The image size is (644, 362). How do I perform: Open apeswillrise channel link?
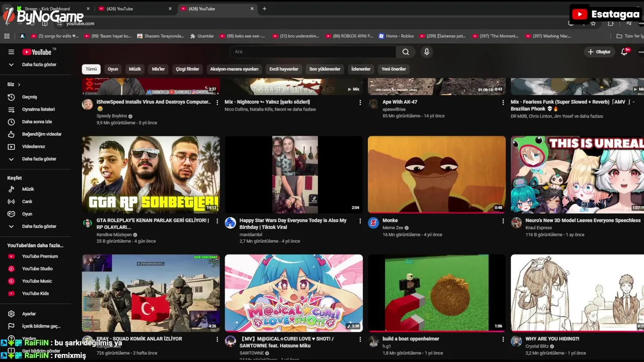pos(394,109)
